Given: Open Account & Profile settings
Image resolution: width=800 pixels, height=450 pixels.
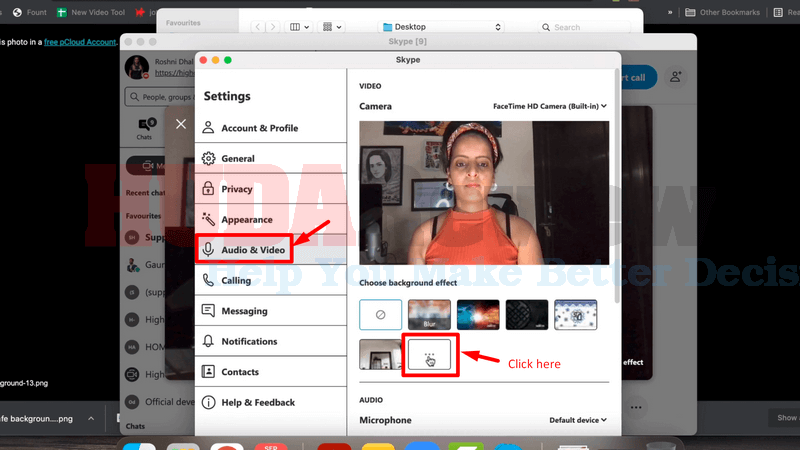Looking at the screenshot, I should tap(270, 128).
